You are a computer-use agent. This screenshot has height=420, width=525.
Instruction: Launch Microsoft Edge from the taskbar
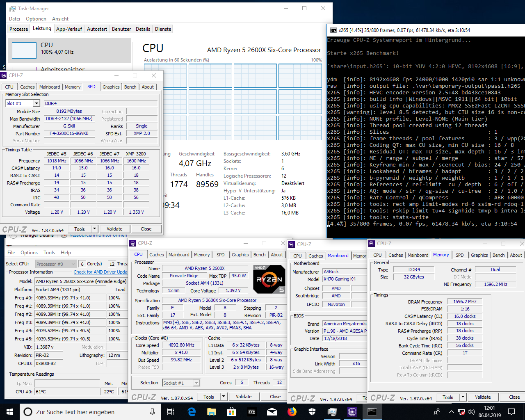[x=192, y=412]
